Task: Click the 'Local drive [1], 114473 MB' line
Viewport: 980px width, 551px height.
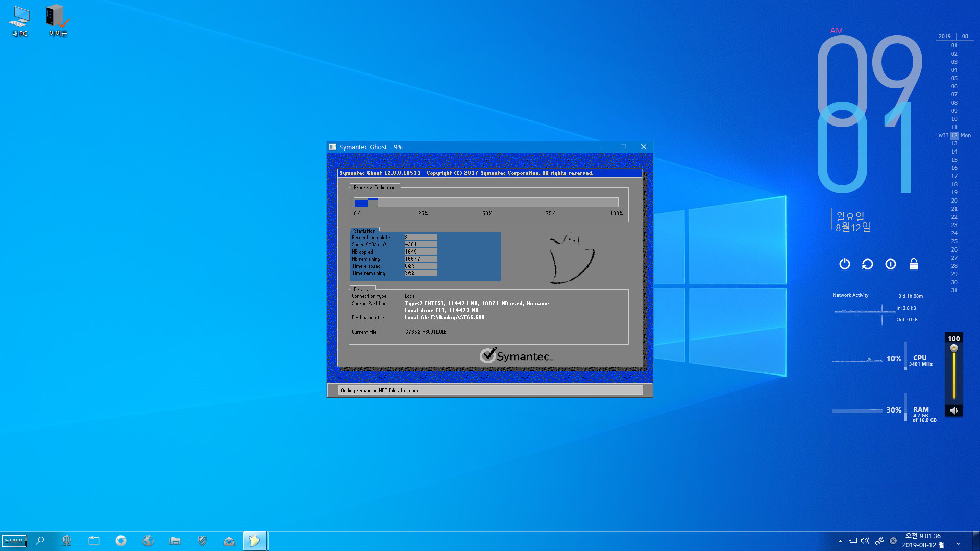Action: click(x=442, y=310)
